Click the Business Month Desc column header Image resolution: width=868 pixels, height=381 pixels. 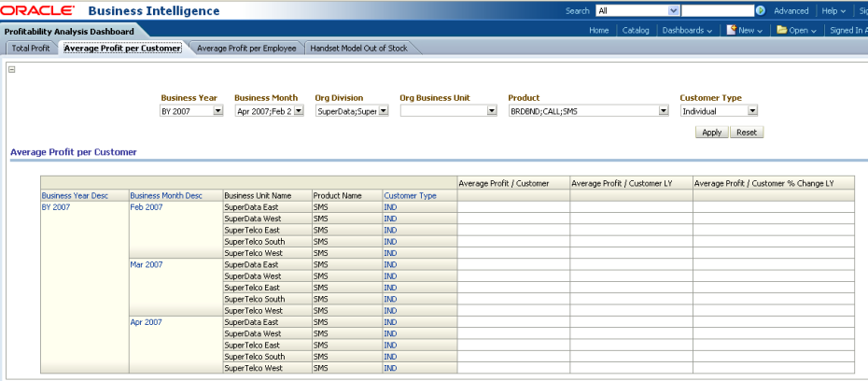click(166, 195)
